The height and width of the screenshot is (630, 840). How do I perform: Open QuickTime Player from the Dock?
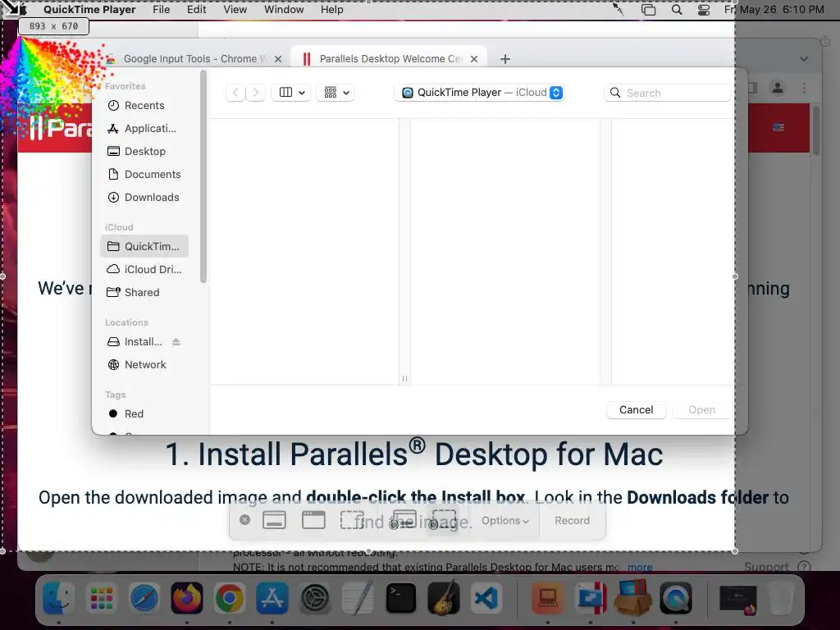[x=676, y=598]
